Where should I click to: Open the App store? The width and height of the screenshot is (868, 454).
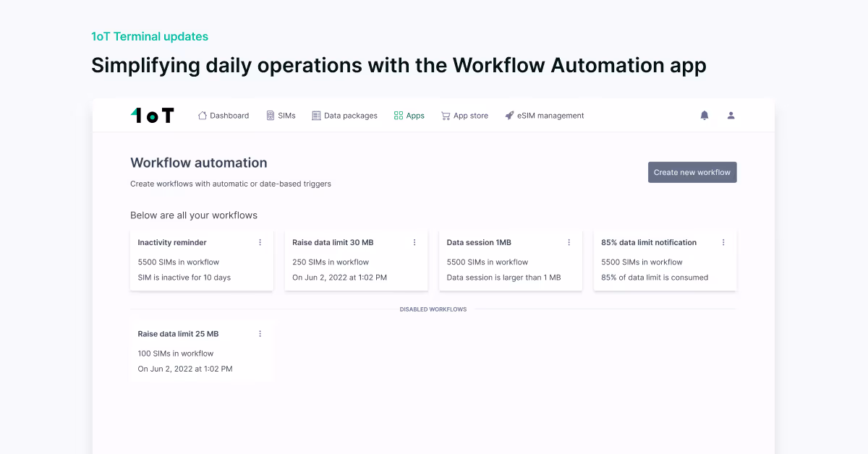click(464, 116)
